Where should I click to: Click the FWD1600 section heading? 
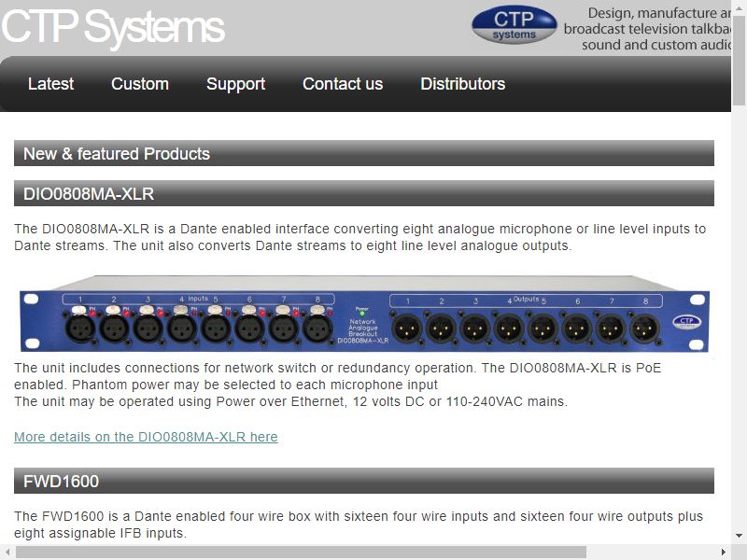pos(364,481)
